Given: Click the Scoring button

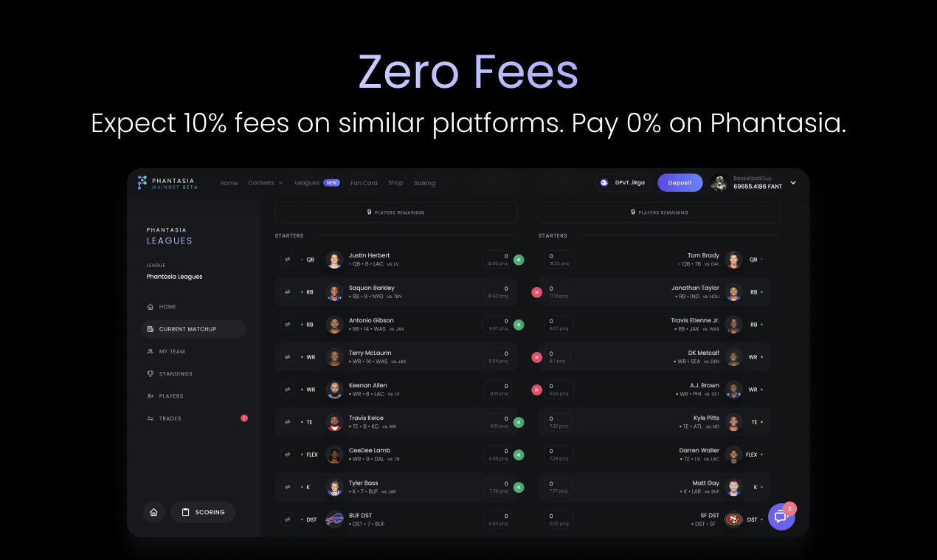Looking at the screenshot, I should coord(203,512).
